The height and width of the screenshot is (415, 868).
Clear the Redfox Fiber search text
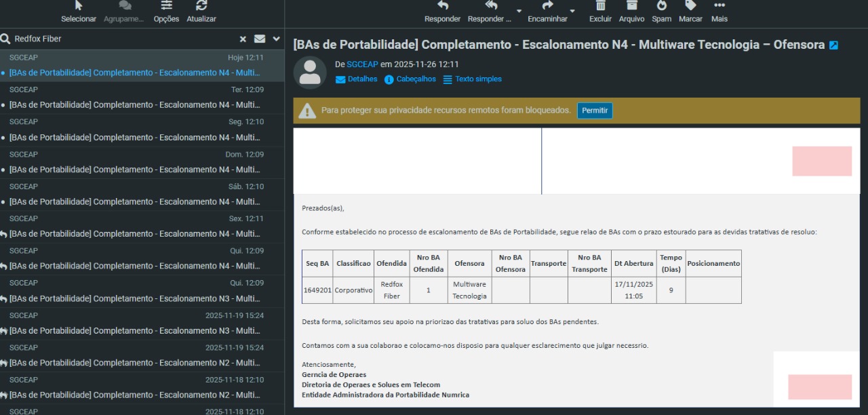pos(243,39)
